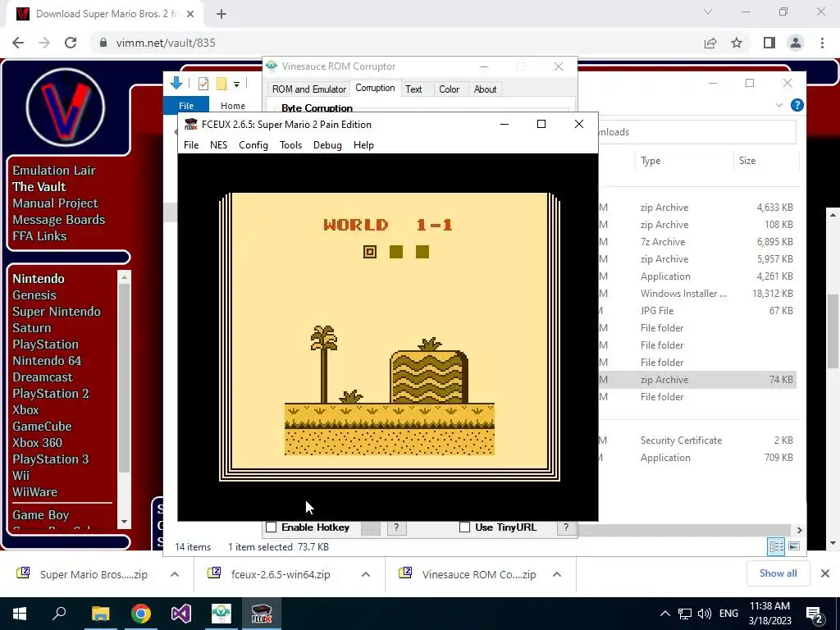840x630 pixels.
Task: Click FCEUX taskbar icon
Action: click(262, 614)
